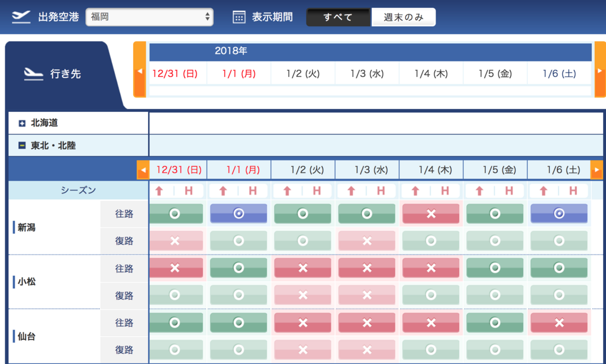Switch display period to 週末のみ
This screenshot has width=606, height=364.
404,17
